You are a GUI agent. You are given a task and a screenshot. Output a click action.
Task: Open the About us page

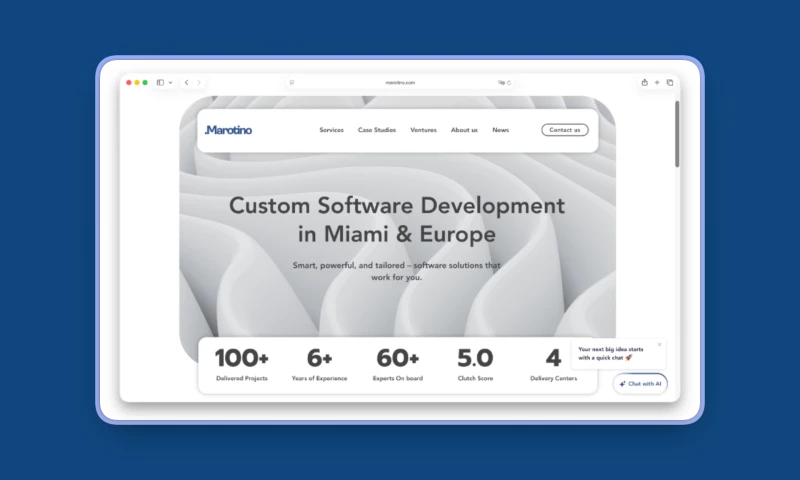464,130
